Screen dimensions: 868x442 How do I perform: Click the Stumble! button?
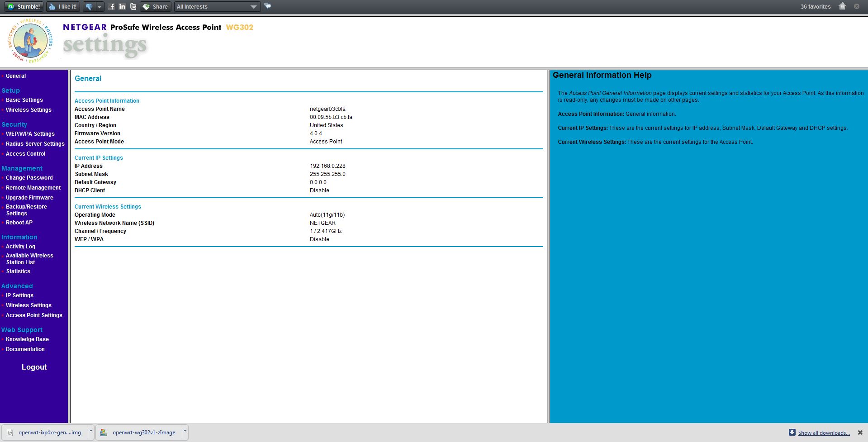24,7
